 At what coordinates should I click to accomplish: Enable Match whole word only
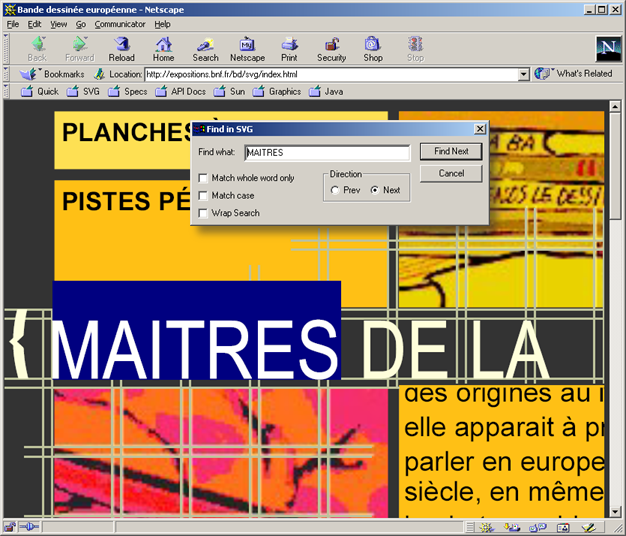(x=204, y=178)
